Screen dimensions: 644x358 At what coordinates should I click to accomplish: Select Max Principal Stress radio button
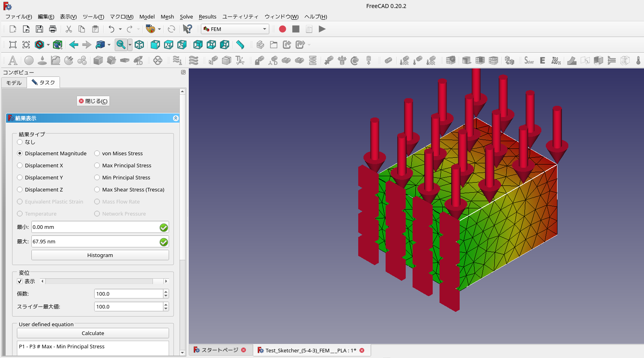click(97, 165)
